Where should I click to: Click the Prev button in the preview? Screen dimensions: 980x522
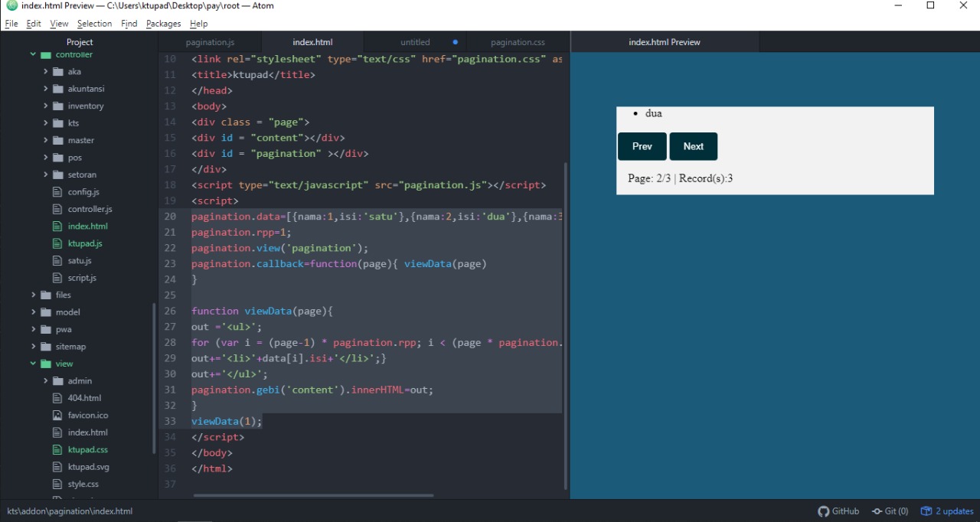(x=642, y=146)
